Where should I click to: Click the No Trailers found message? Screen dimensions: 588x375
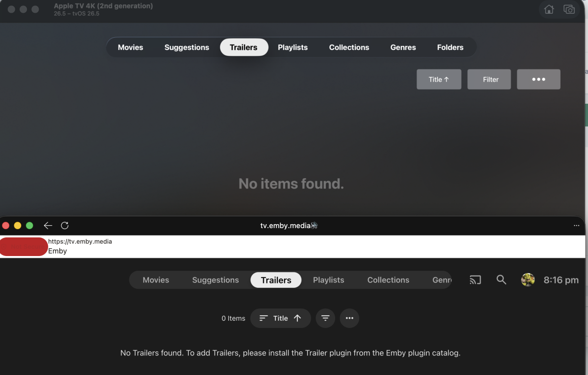pos(290,352)
